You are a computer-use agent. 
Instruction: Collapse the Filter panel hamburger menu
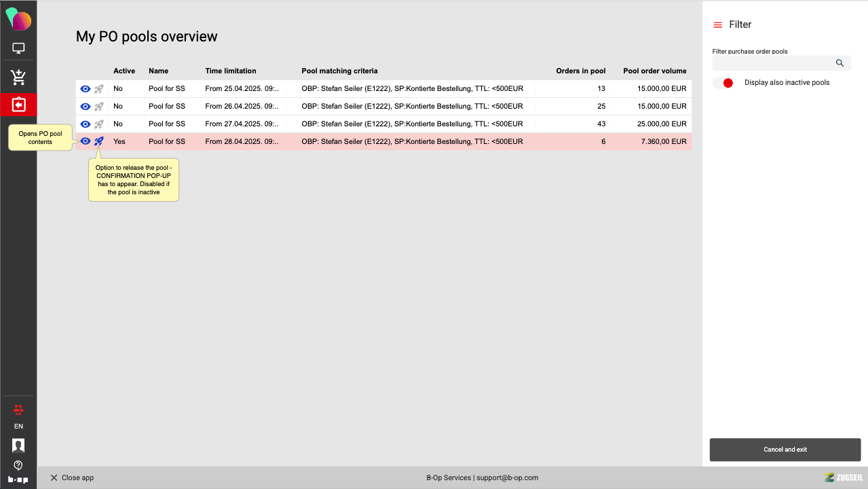point(717,25)
